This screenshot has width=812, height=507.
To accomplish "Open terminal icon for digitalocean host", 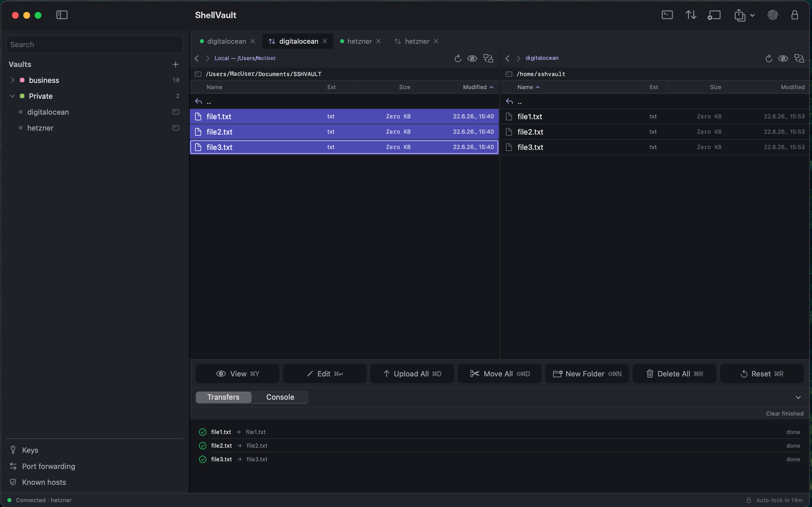I will point(176,112).
